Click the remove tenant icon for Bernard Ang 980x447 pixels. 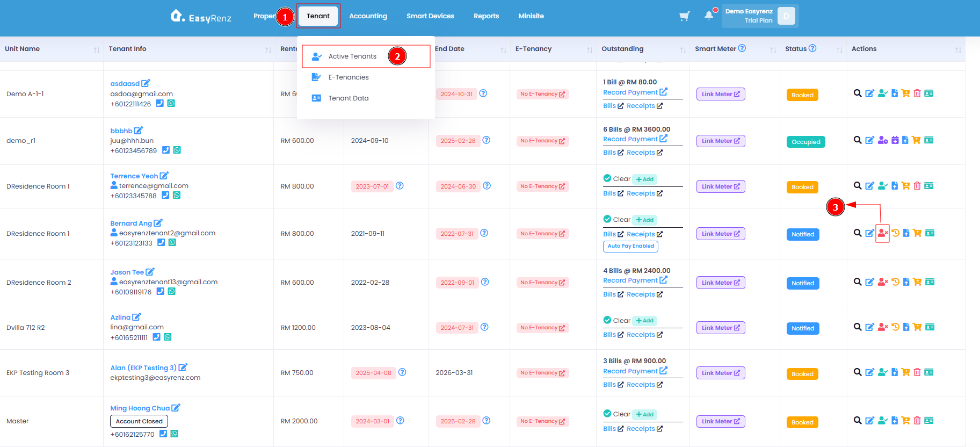click(x=882, y=233)
